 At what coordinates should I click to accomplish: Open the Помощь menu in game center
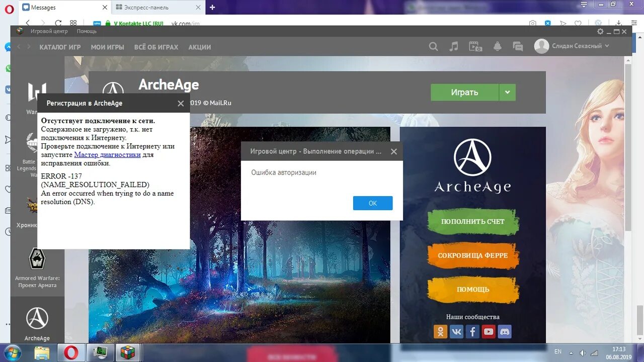pos(87,31)
